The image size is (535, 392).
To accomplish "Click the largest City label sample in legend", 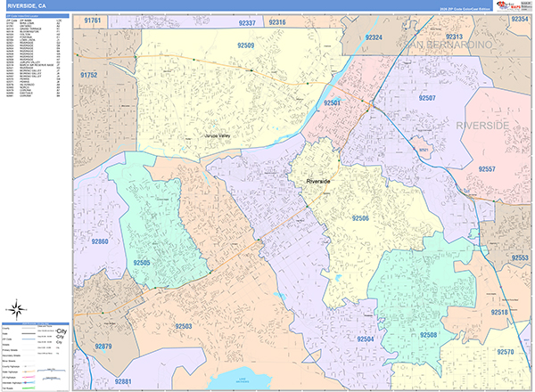I will click(x=61, y=331).
